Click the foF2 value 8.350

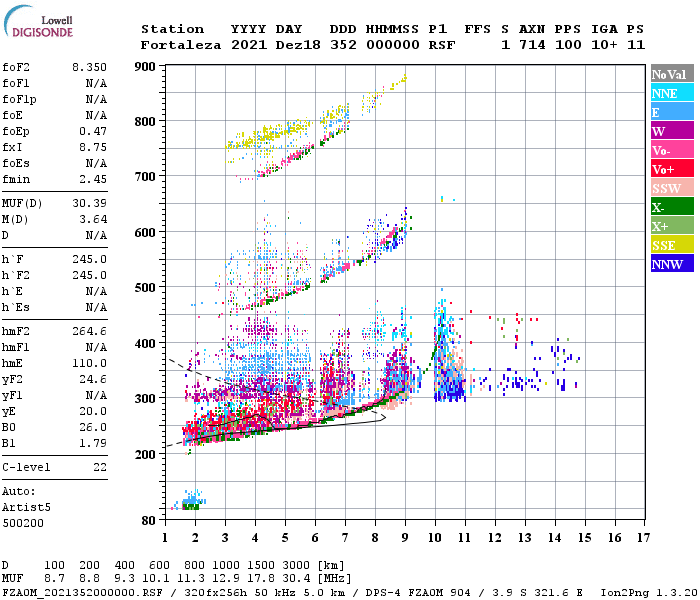pyautogui.click(x=89, y=67)
